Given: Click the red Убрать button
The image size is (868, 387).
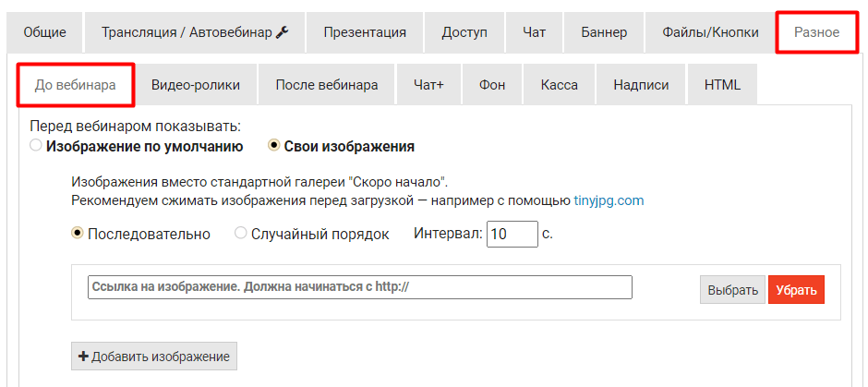Looking at the screenshot, I should point(796,289).
